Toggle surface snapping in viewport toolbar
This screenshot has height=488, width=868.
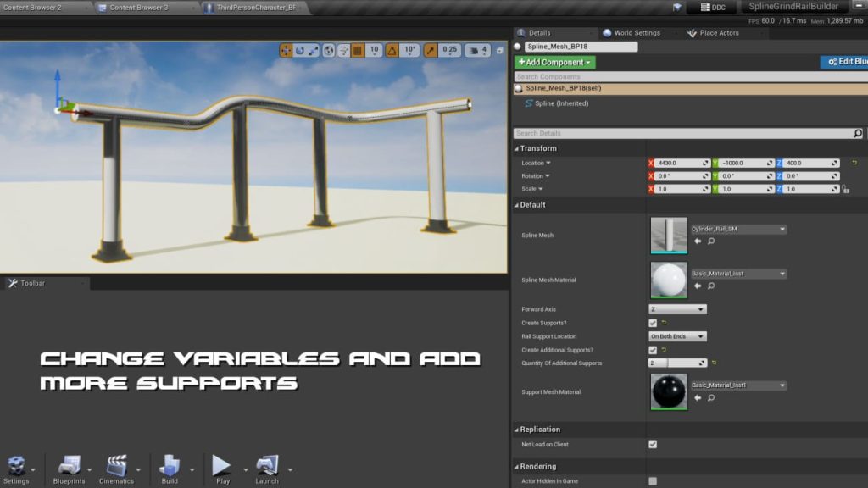[344, 50]
